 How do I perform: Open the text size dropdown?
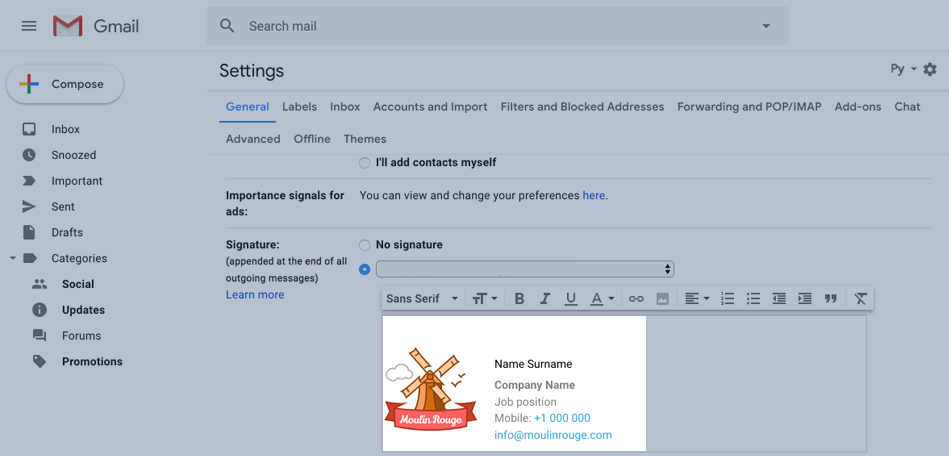tap(485, 299)
